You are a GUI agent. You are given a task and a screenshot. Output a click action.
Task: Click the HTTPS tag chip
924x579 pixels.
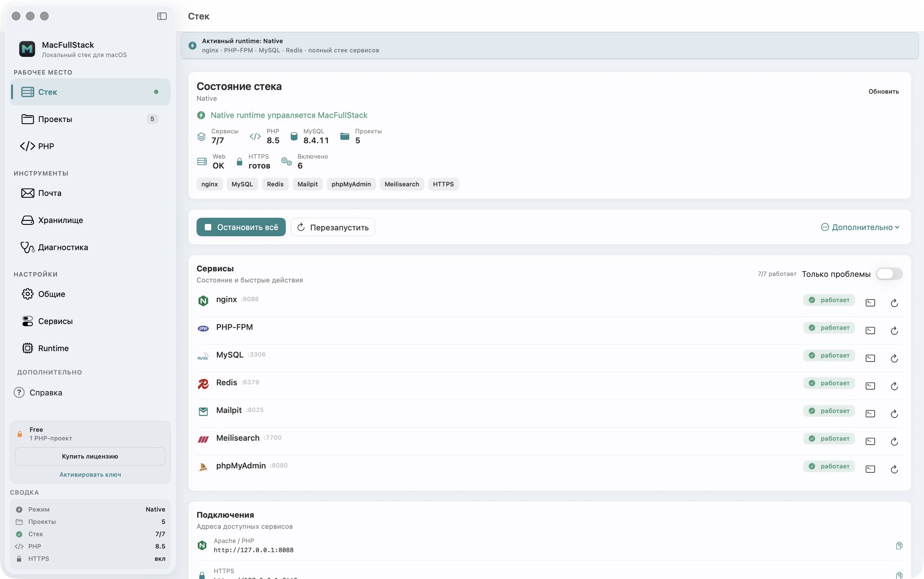(443, 184)
